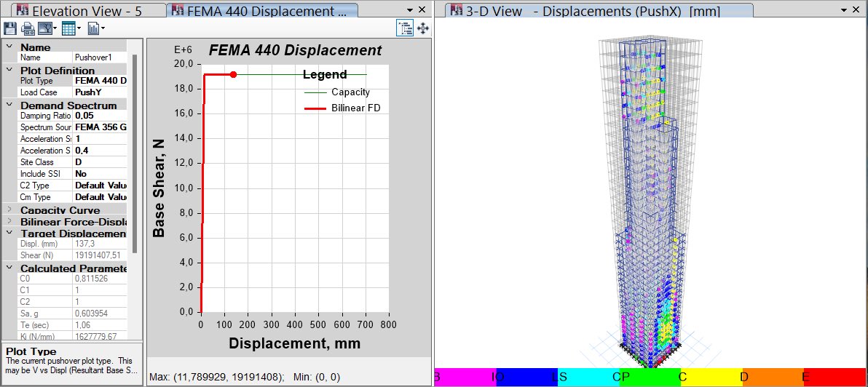Click the red E hinge color swatch
The width and height of the screenshot is (868, 387).
tap(835, 377)
